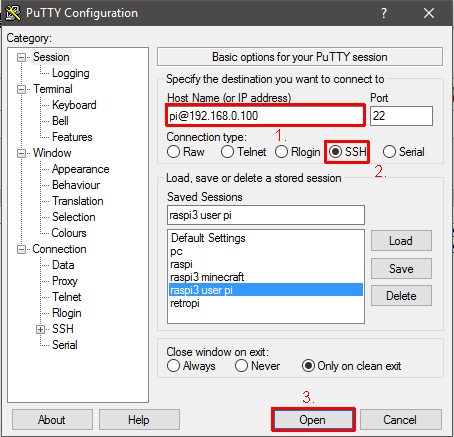Screen dimensions: 454x437
Task: Select 'Default Settings' in saved sessions
Action: [x=265, y=238]
